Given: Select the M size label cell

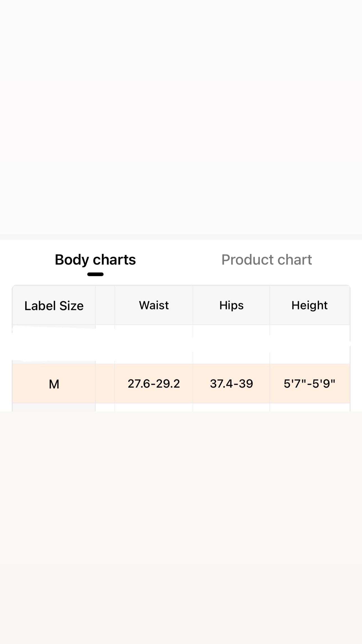Looking at the screenshot, I should [x=54, y=384].
